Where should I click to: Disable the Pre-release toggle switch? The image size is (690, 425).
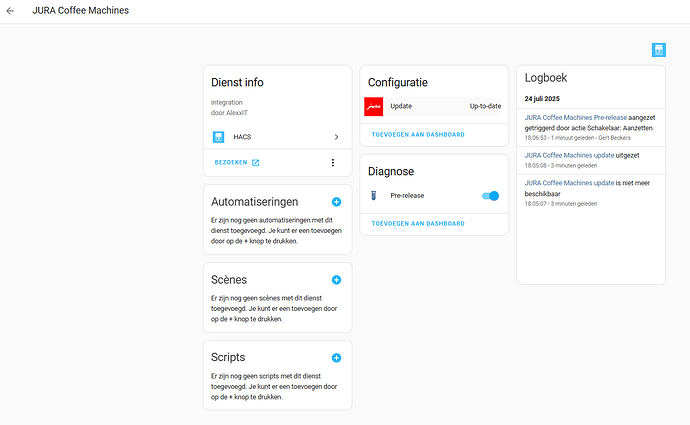[490, 196]
